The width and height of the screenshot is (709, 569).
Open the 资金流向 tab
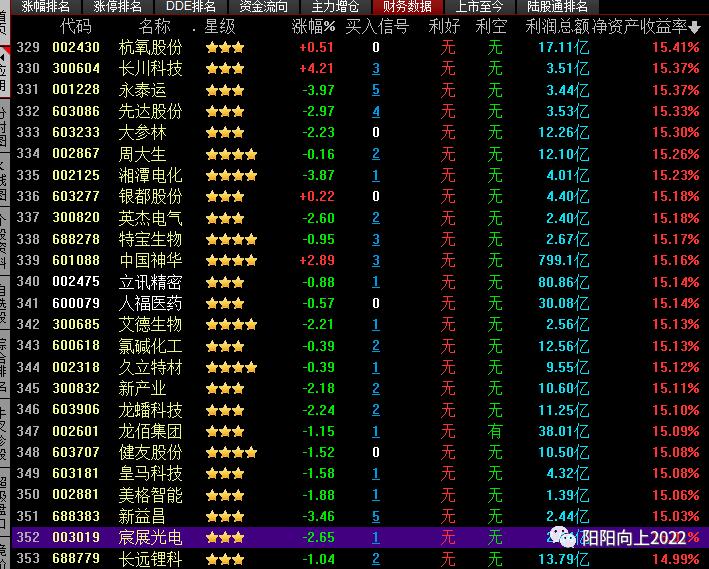pyautogui.click(x=263, y=6)
